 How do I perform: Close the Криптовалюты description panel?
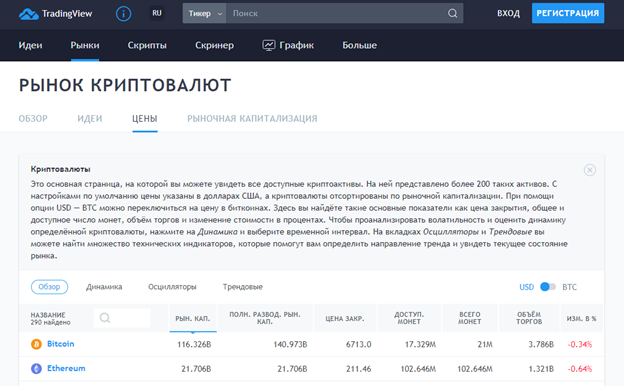coord(589,170)
